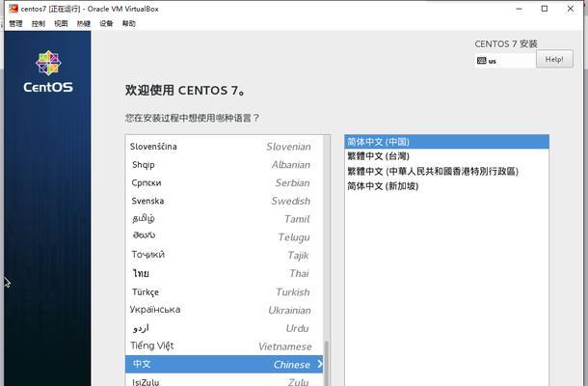Close the VirtualBox window

coord(571,9)
